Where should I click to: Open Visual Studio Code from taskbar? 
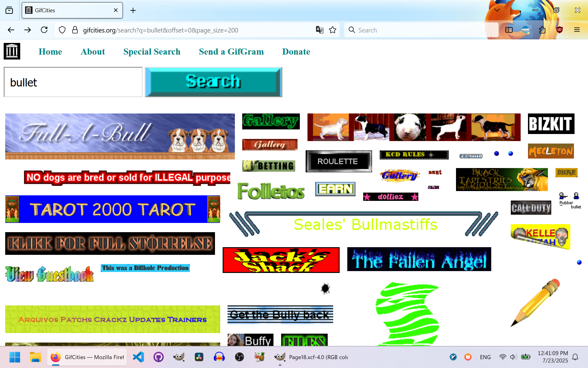tap(138, 357)
